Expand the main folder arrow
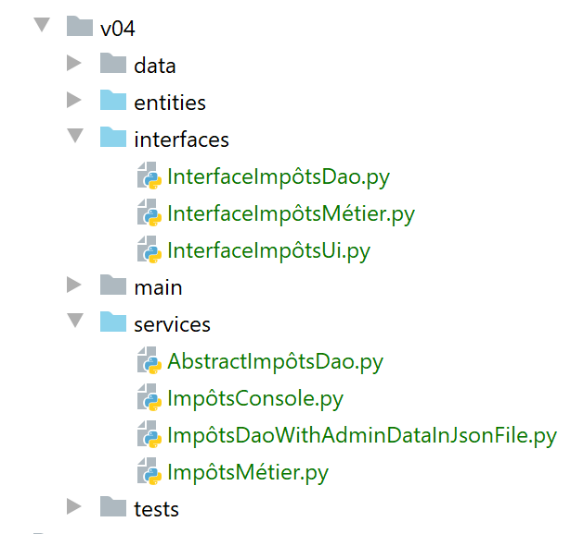The image size is (571, 534). [74, 284]
